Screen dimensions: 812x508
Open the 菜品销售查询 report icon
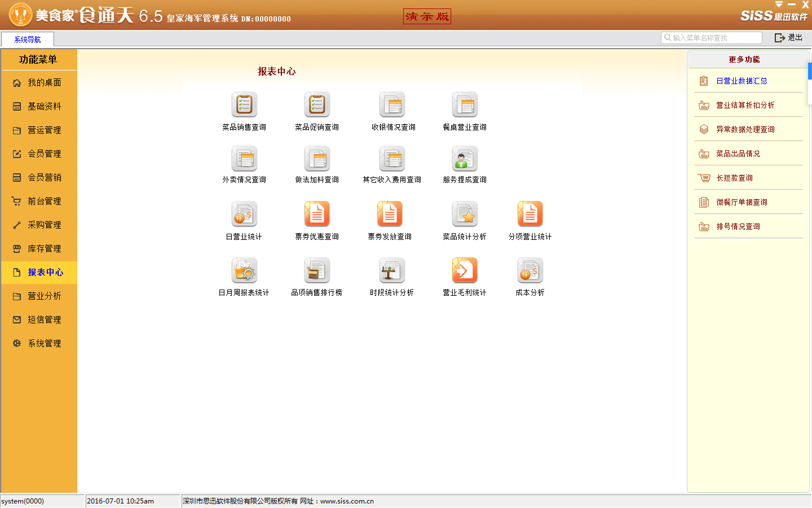(244, 105)
